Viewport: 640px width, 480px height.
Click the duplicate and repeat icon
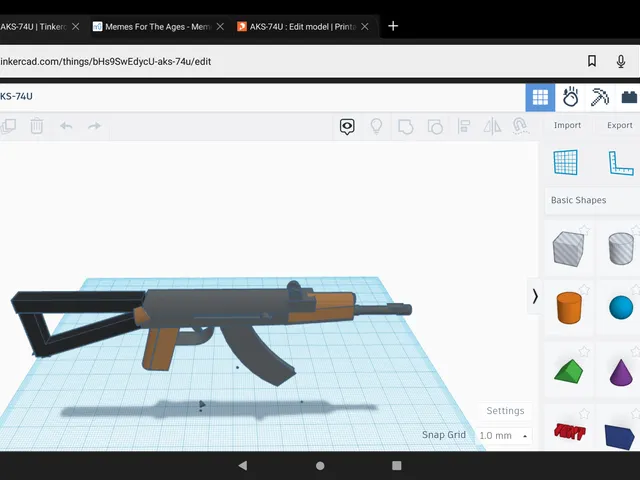[x=8, y=126]
